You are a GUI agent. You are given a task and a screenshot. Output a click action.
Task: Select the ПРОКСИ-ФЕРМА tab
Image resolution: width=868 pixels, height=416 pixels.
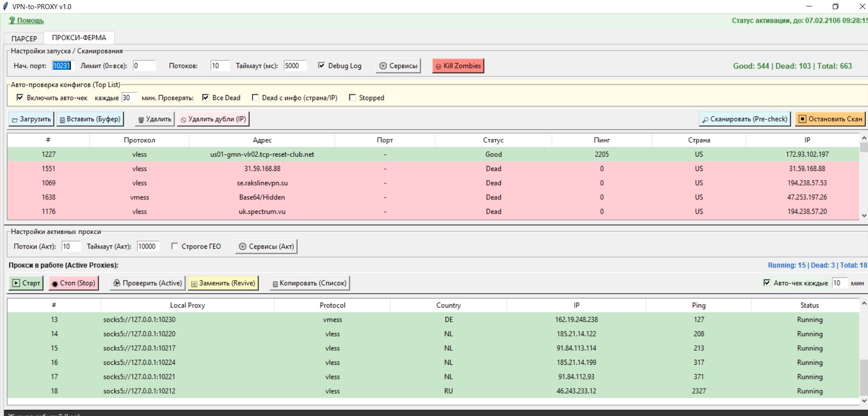coord(79,38)
